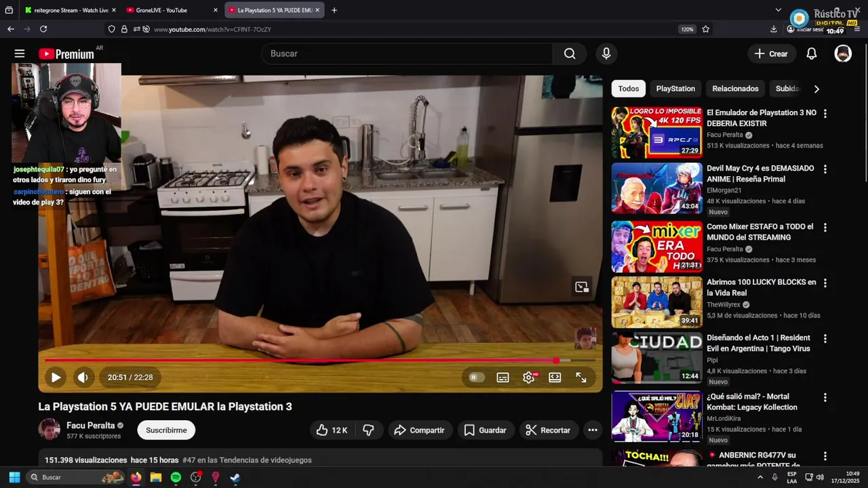This screenshot has height=488, width=868.
Task: Clip video with Recortar button
Action: point(548,430)
